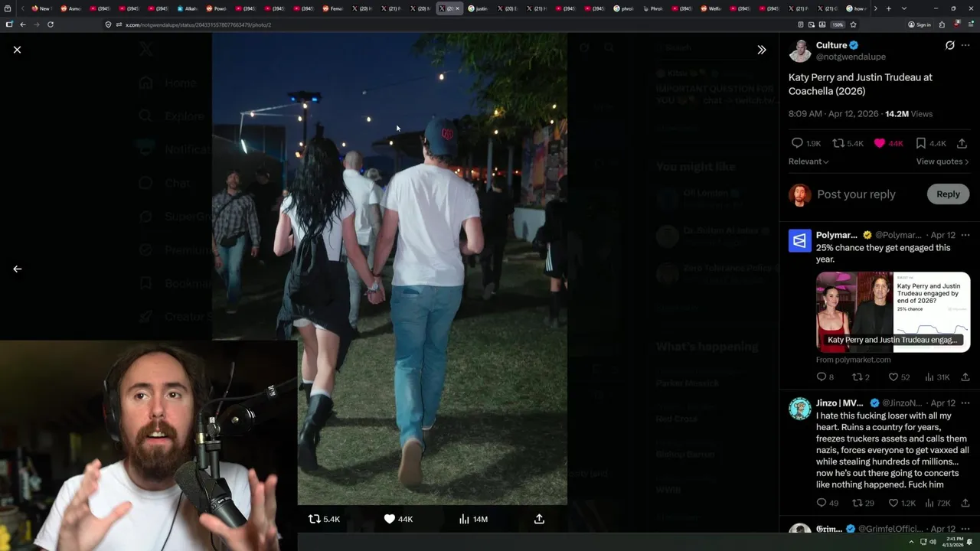This screenshot has height=551, width=980.
Task: Open view analytics under photo (14M)
Action: (x=472, y=519)
